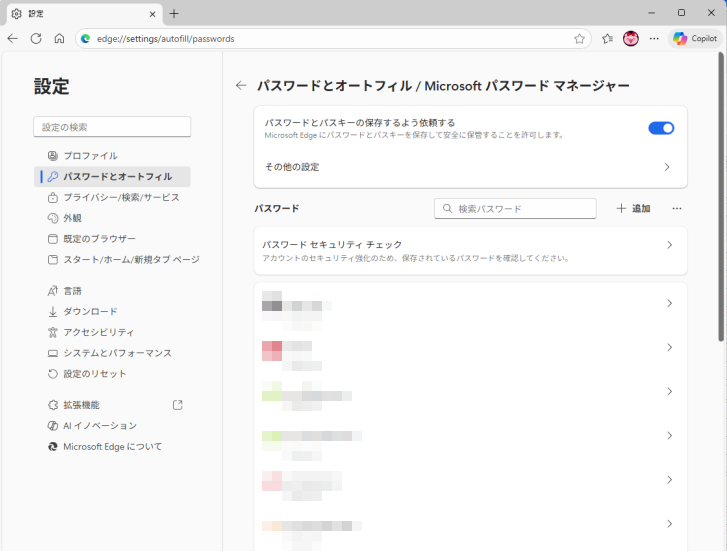Click magnifier icon in password search
Viewport: 727px width, 553px height.
pyautogui.click(x=447, y=209)
